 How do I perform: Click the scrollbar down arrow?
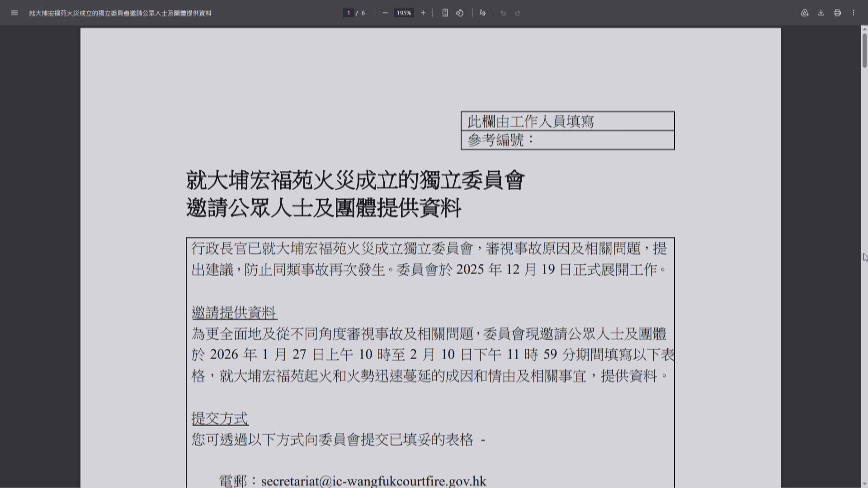point(864,484)
